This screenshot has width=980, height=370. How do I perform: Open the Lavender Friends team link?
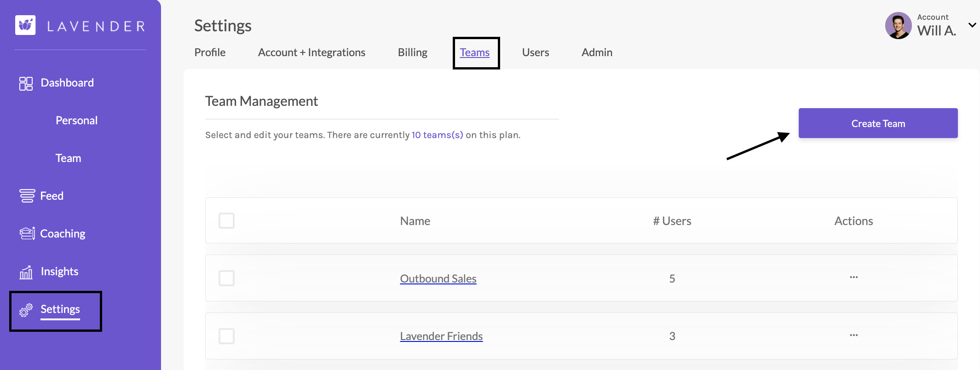[441, 336]
